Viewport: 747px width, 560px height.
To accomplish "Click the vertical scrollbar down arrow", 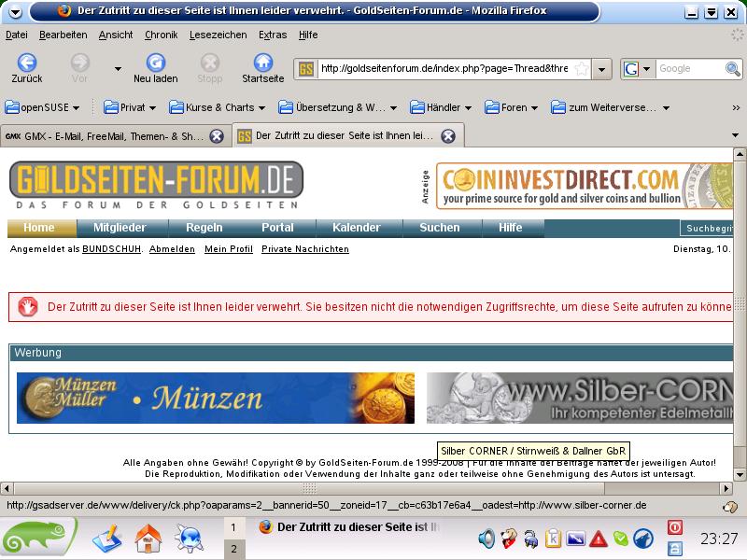I will 740,475.
